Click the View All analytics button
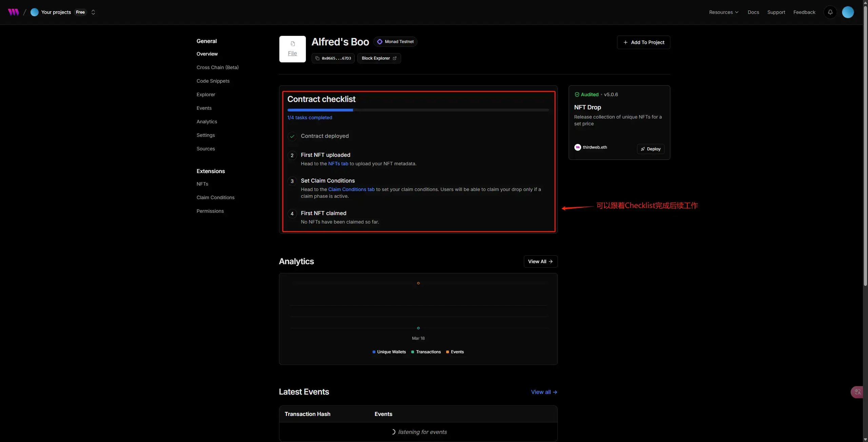868x442 pixels. pos(540,261)
